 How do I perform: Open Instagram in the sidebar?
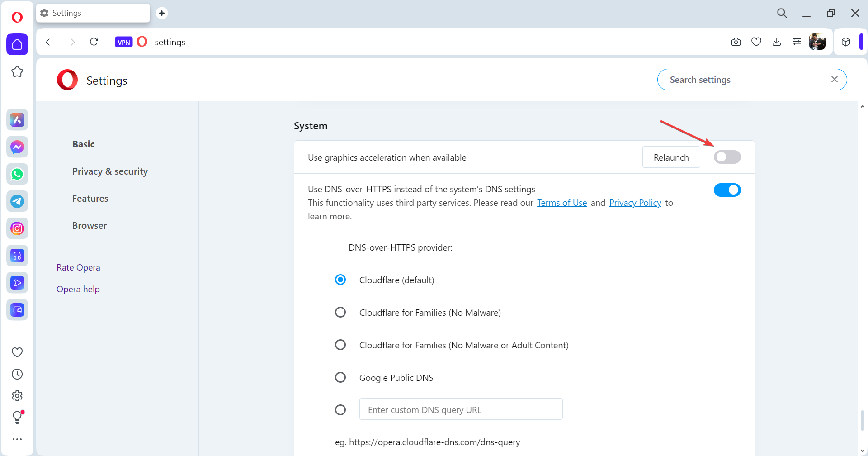17,228
